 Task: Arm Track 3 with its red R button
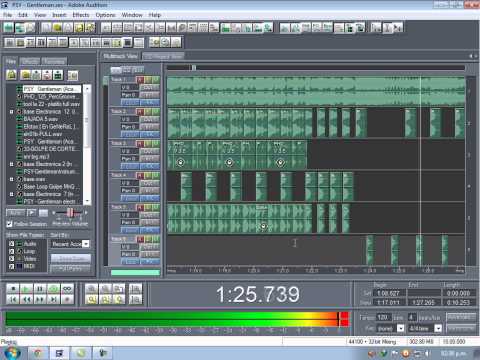pos(140,144)
